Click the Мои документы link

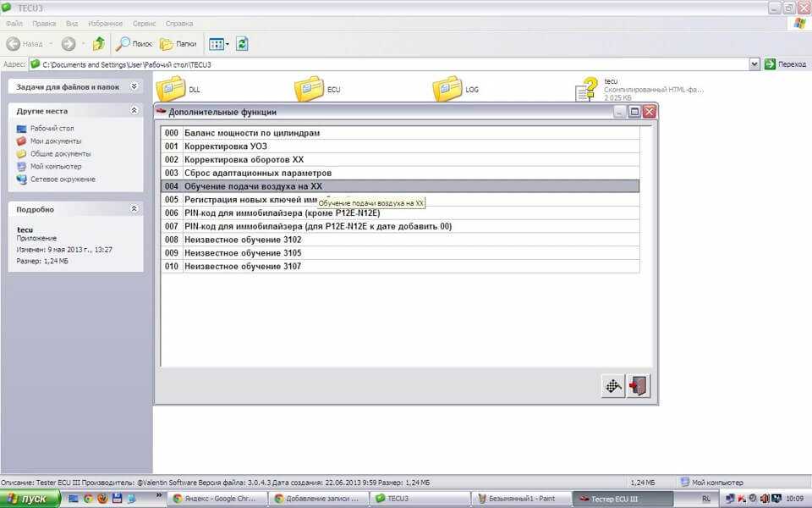click(x=56, y=141)
